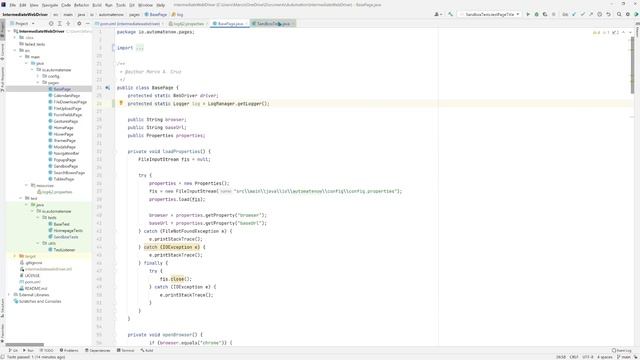This screenshot has width=640, height=360.
Task: Click the gutter implementation icon beside class BasePage
Action: point(108,88)
